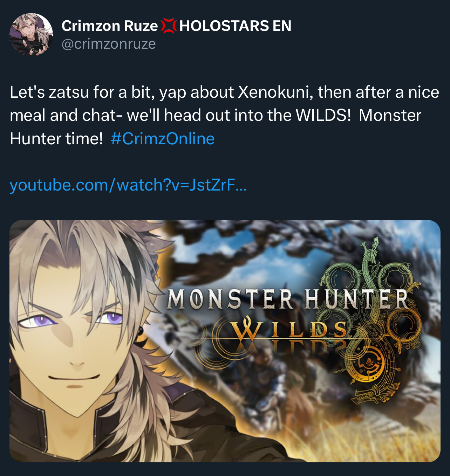Click the word WILDS! in the tweet text
The height and width of the screenshot is (476, 450).
(x=323, y=115)
